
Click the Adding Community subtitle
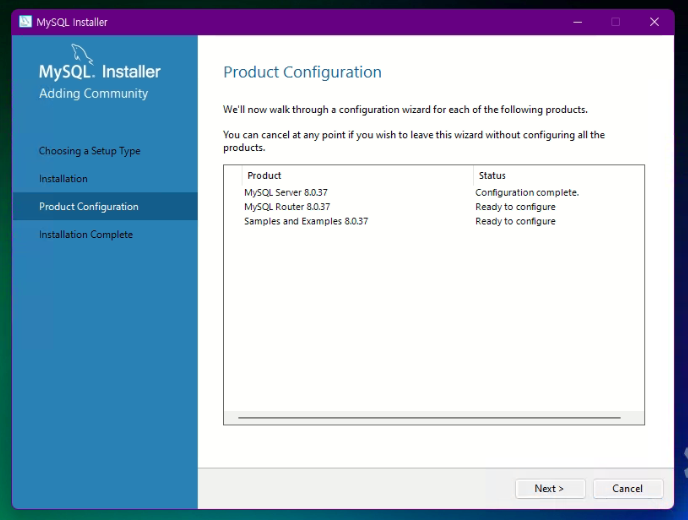[93, 93]
